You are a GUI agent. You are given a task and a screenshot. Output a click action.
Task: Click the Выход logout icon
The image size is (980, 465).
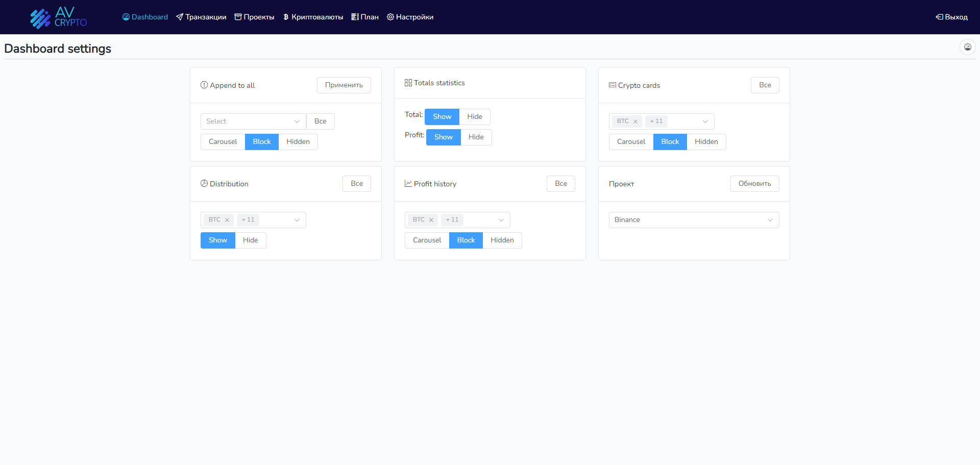(939, 17)
